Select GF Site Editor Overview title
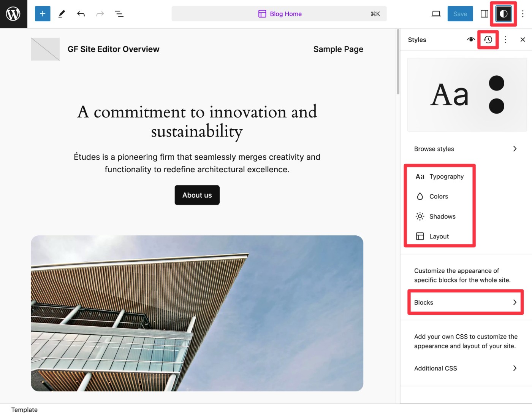Screen dimensions: 532x413 [x=114, y=49]
